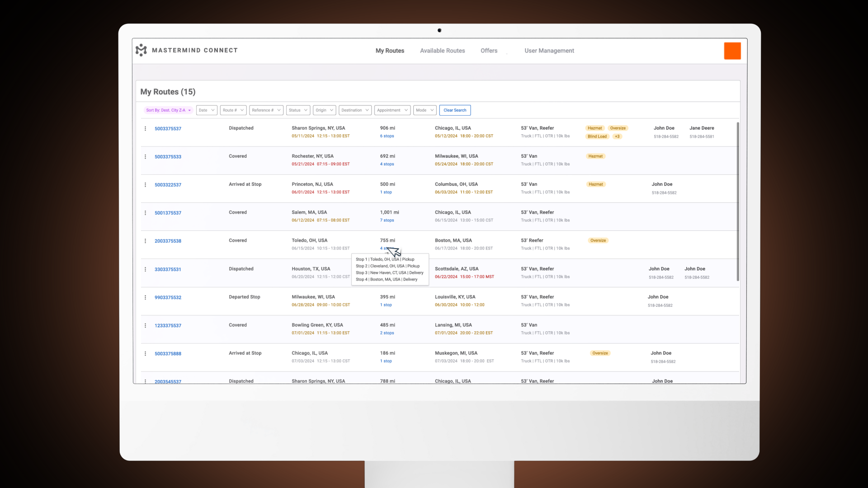Open route link 5001375537
This screenshot has height=488, width=868.
pyautogui.click(x=168, y=213)
